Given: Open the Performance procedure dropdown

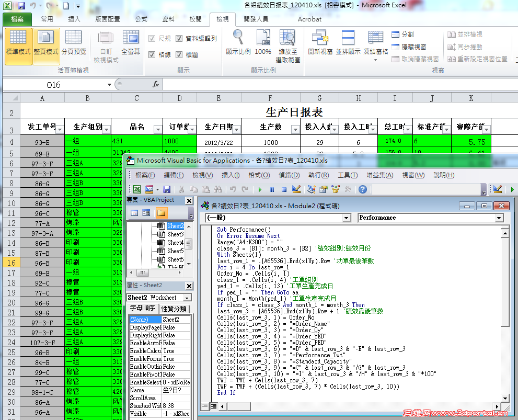Looking at the screenshot, I should [x=500, y=218].
